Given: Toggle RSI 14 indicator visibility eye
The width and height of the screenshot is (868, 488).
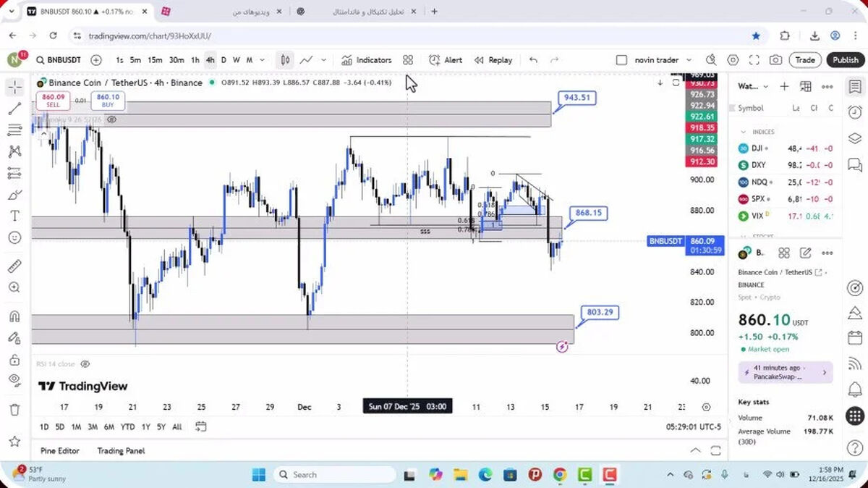Looking at the screenshot, I should click(x=85, y=364).
